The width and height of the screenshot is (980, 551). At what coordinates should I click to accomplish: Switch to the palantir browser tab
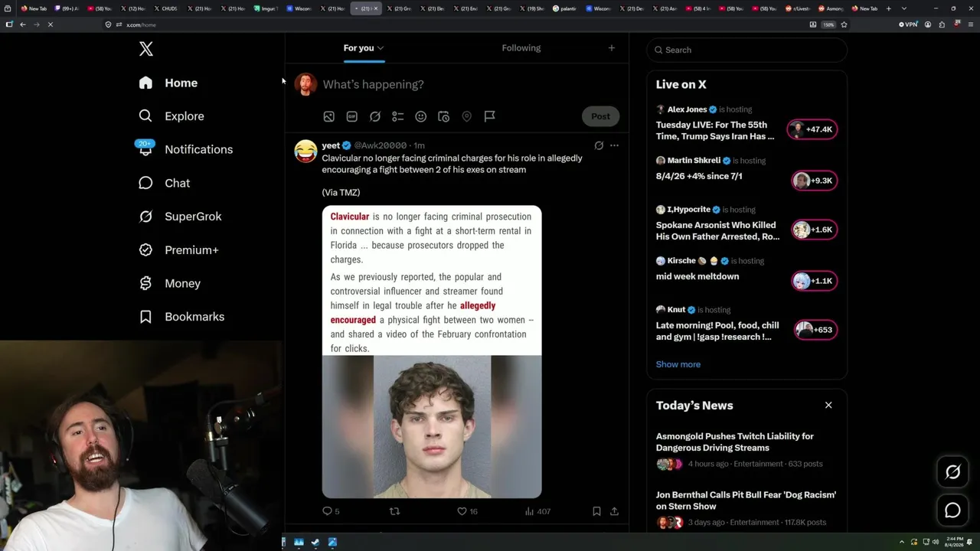pyautogui.click(x=566, y=8)
